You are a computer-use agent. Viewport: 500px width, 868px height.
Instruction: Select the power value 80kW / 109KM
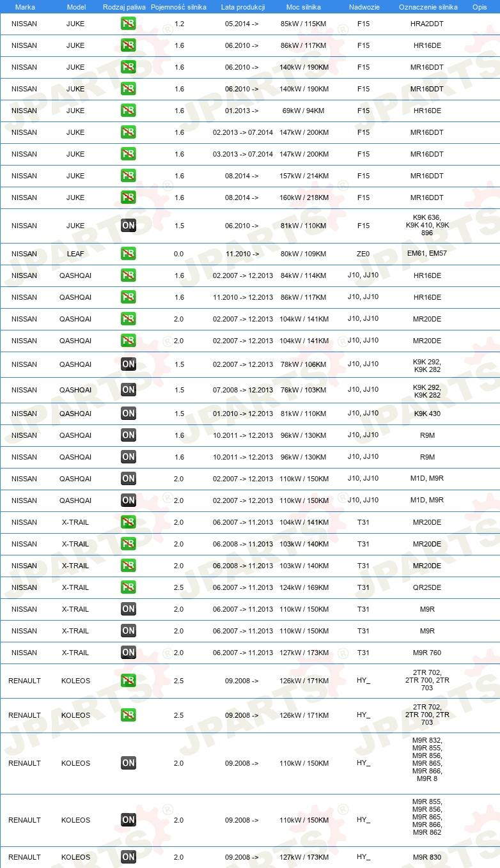coord(304,254)
